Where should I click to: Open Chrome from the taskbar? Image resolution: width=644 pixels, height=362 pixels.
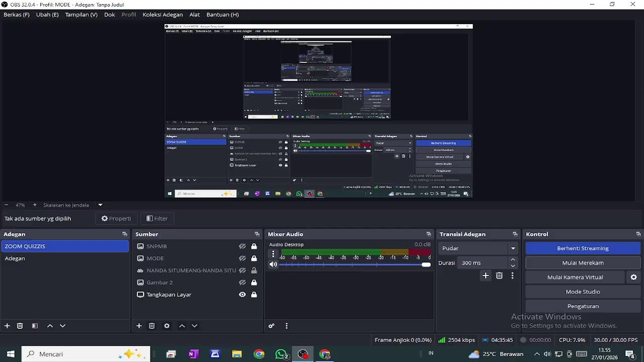pyautogui.click(x=259, y=354)
